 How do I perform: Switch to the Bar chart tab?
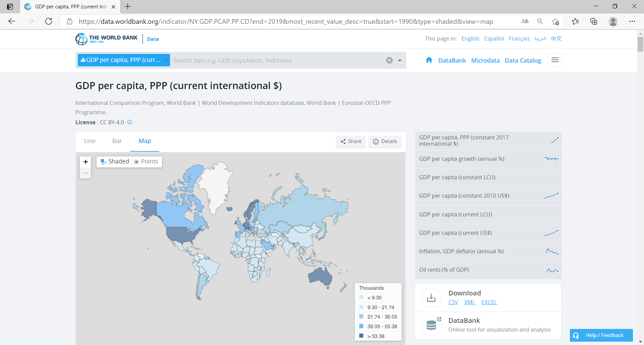[x=117, y=141]
